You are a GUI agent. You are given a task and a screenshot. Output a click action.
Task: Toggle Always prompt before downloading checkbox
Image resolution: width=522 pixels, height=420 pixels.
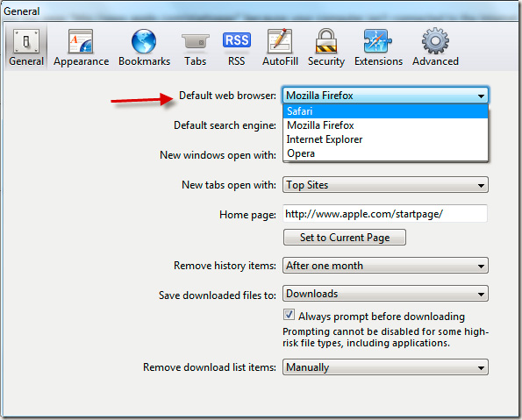[289, 315]
